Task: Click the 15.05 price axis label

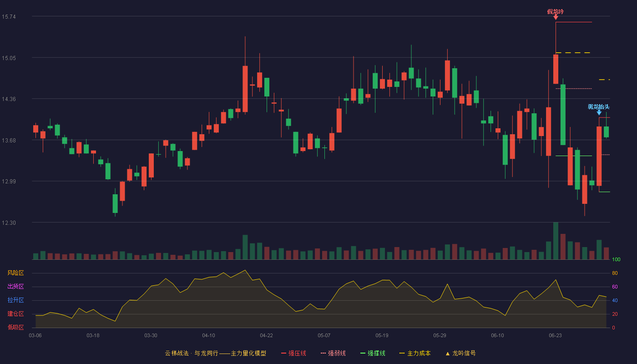Action: coord(9,58)
